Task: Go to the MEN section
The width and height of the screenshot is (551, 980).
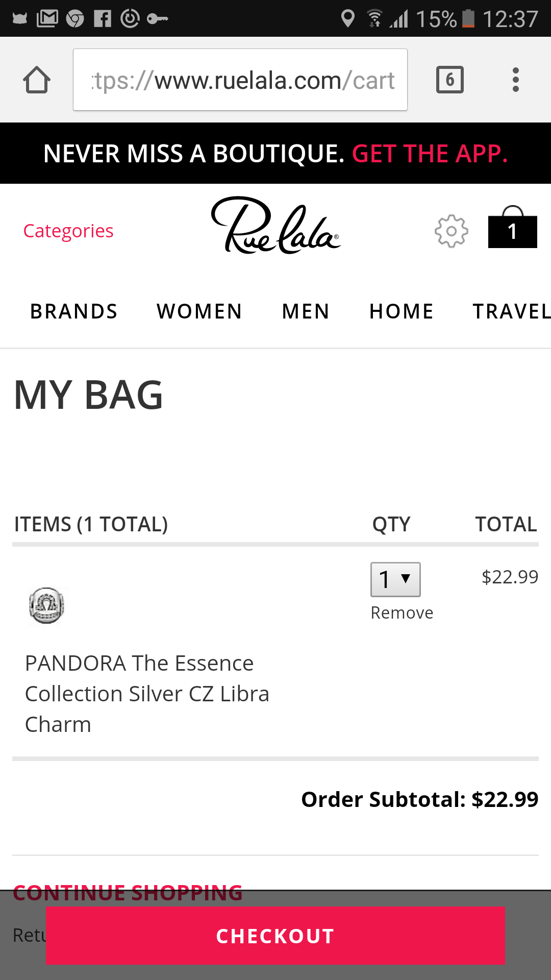Action: pyautogui.click(x=306, y=311)
